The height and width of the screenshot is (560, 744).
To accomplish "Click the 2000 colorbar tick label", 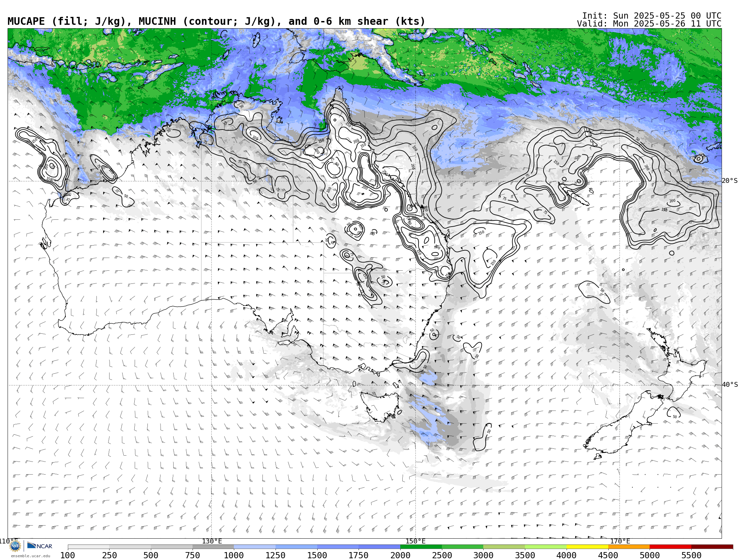I will 400,555.
